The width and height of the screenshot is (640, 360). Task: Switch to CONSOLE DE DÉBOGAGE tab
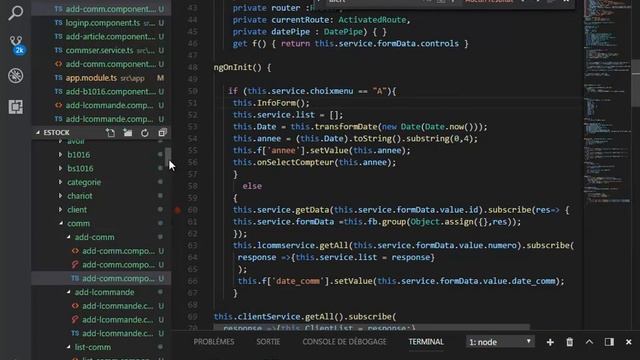pos(344,342)
